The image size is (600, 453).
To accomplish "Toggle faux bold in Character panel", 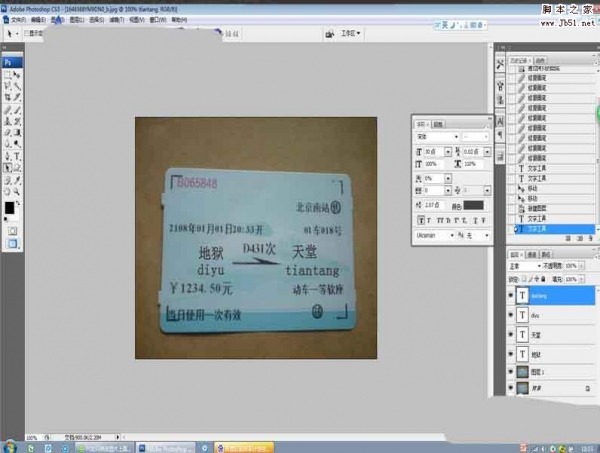I will [x=421, y=220].
